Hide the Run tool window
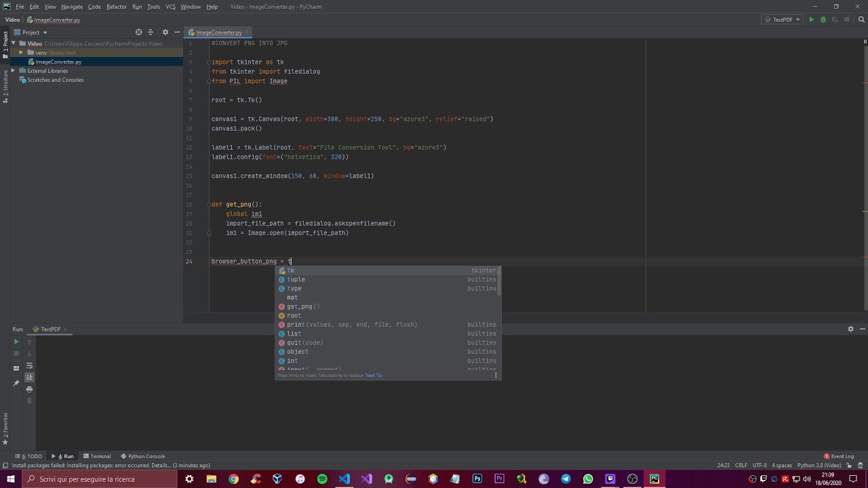Viewport: 868px width, 488px height. coord(861,329)
